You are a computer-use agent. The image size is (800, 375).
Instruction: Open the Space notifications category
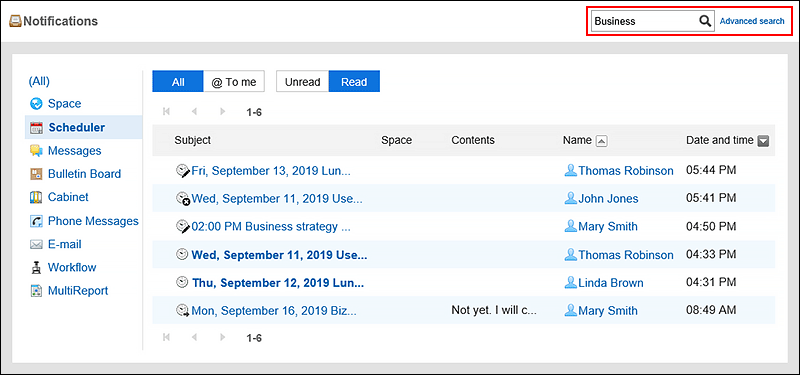coord(64,104)
